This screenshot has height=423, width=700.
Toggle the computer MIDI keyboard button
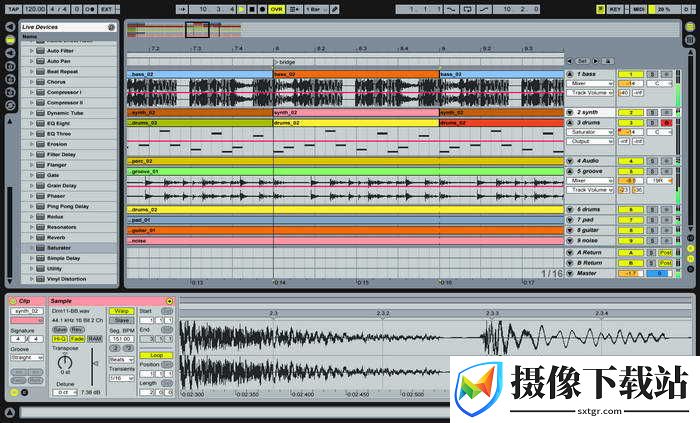tap(601, 9)
